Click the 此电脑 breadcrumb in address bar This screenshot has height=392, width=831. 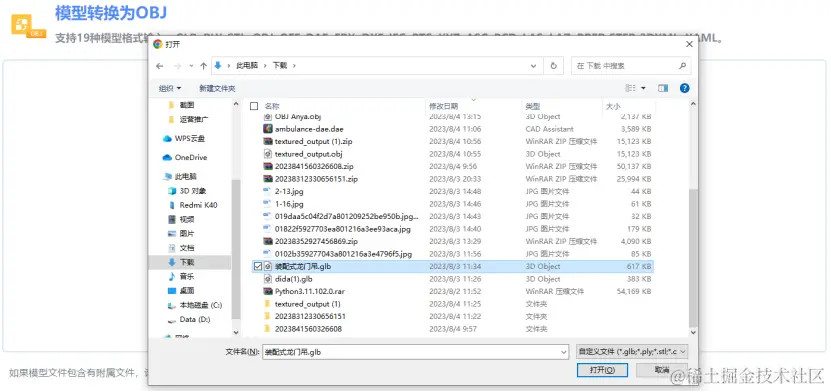[246, 66]
